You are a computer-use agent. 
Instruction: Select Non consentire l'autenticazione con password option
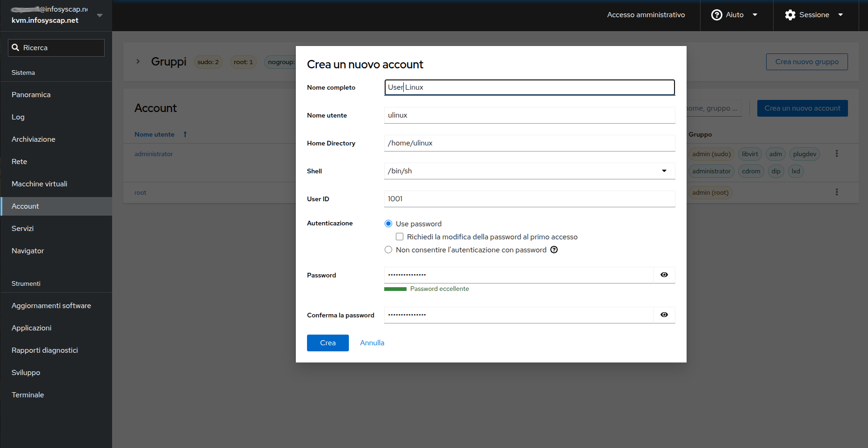tap(388, 250)
